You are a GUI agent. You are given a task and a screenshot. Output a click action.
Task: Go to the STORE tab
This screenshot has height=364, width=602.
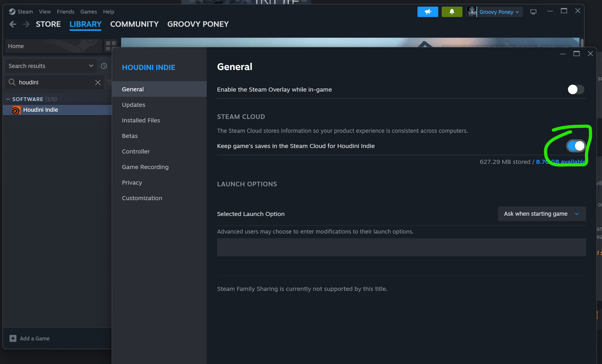coord(48,24)
